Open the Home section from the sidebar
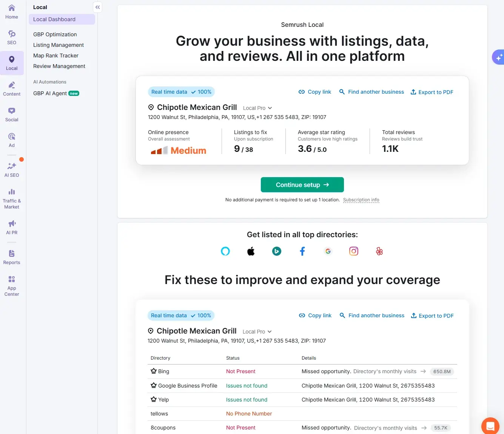504x434 pixels. coord(11,12)
